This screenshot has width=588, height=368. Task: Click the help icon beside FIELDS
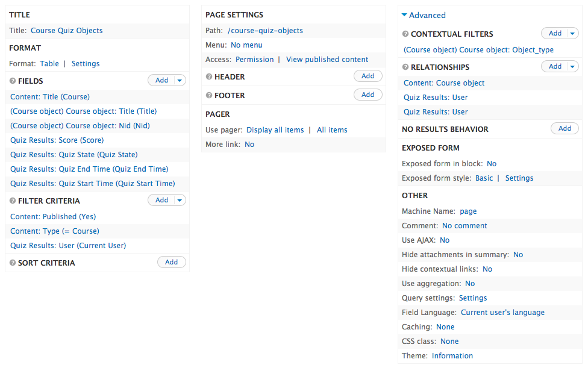(13, 81)
